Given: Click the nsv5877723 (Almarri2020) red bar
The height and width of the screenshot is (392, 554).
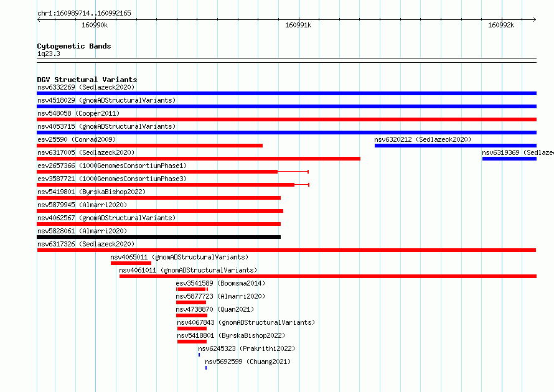Looking at the screenshot, I should tap(191, 302).
